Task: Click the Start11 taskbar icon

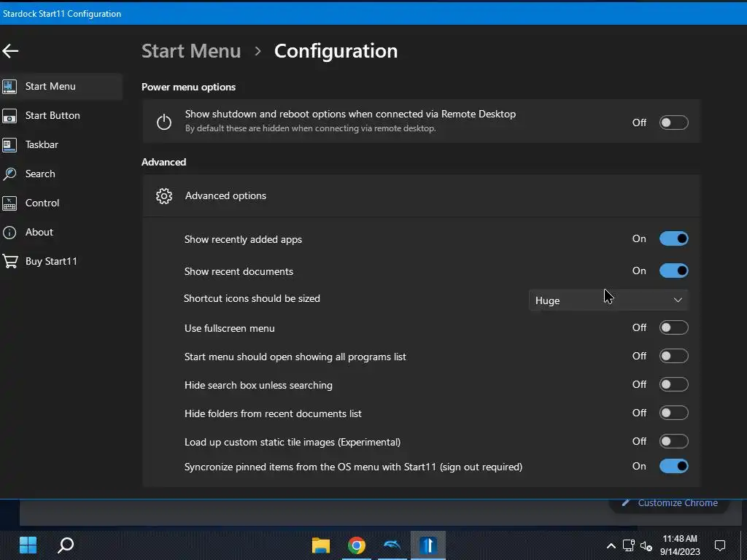Action: coord(427,545)
